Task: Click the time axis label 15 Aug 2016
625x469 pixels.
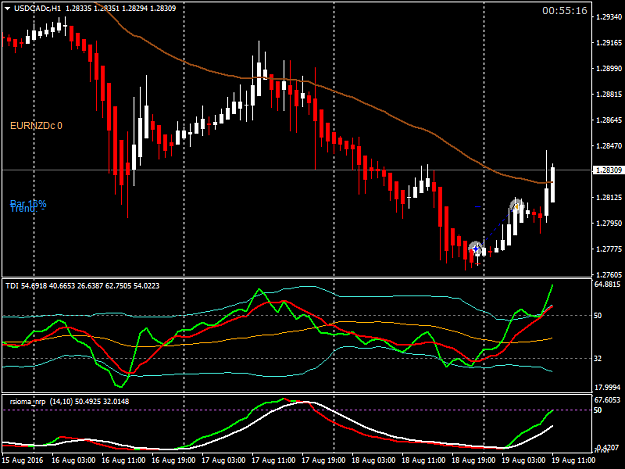Action: (x=23, y=460)
